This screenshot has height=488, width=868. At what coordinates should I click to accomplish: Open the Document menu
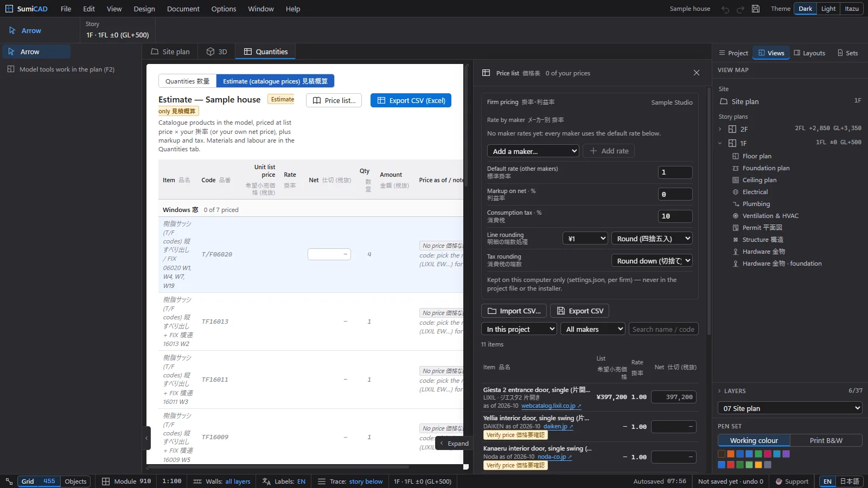183,9
